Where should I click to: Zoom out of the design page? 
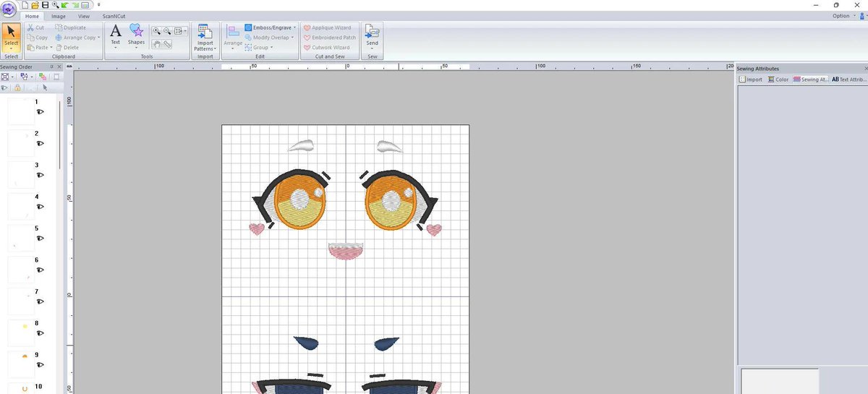(x=167, y=31)
